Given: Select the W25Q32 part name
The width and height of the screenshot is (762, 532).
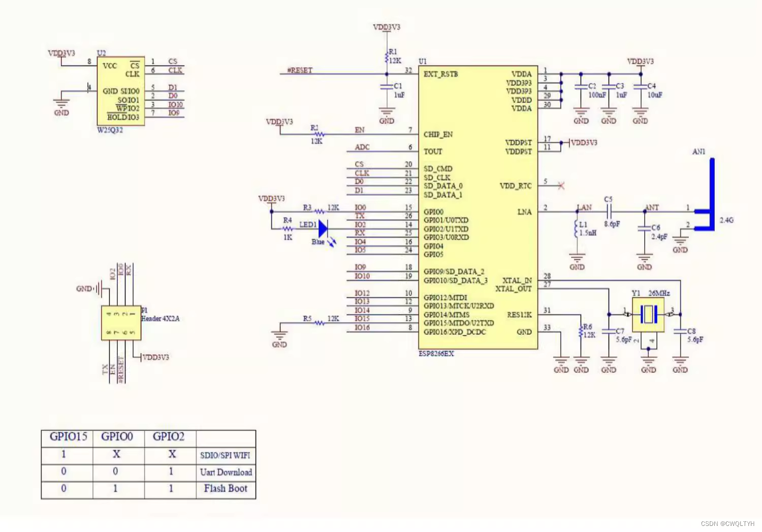Looking at the screenshot, I should click(x=110, y=130).
